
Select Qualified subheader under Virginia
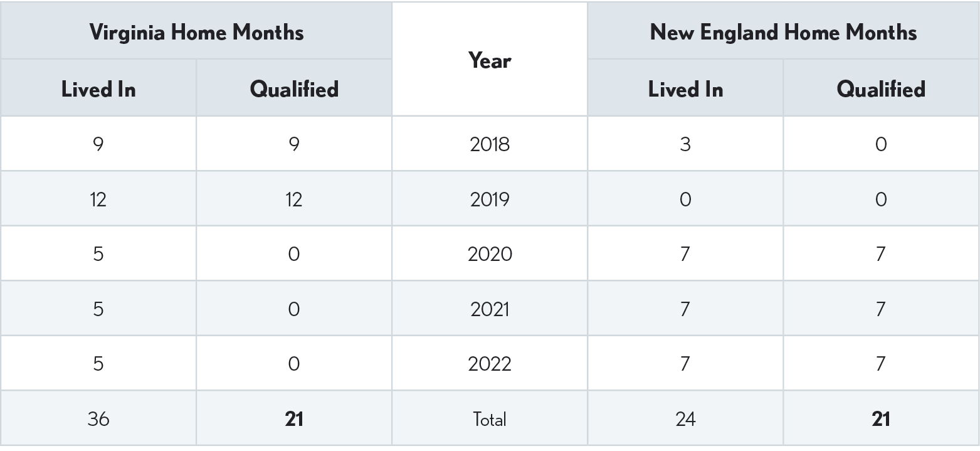[294, 89]
